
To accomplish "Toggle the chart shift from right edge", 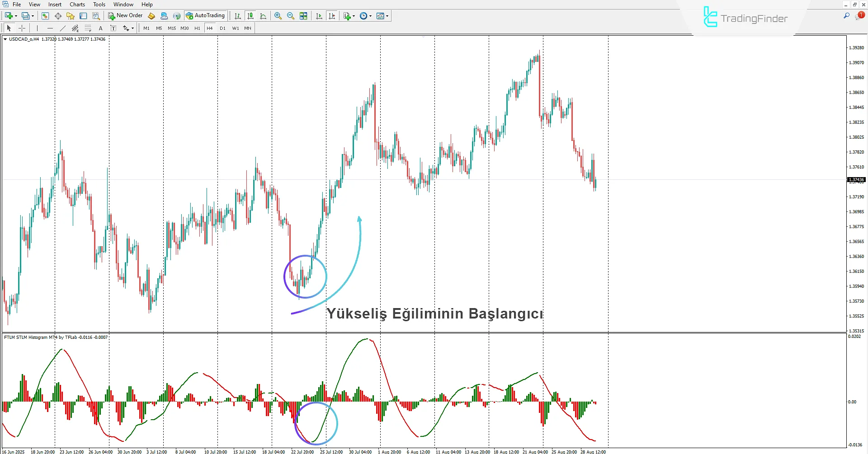I will [332, 15].
